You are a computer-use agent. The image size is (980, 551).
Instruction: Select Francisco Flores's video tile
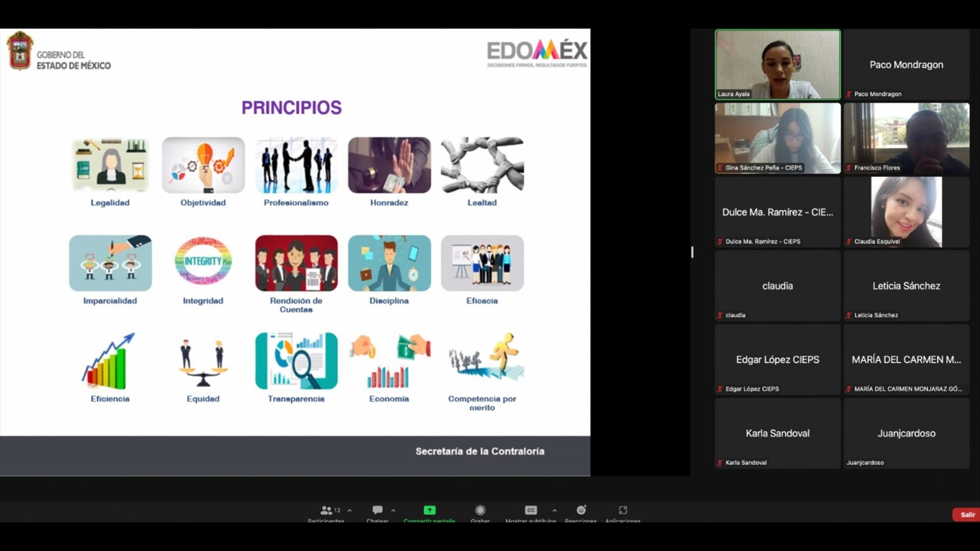[906, 138]
